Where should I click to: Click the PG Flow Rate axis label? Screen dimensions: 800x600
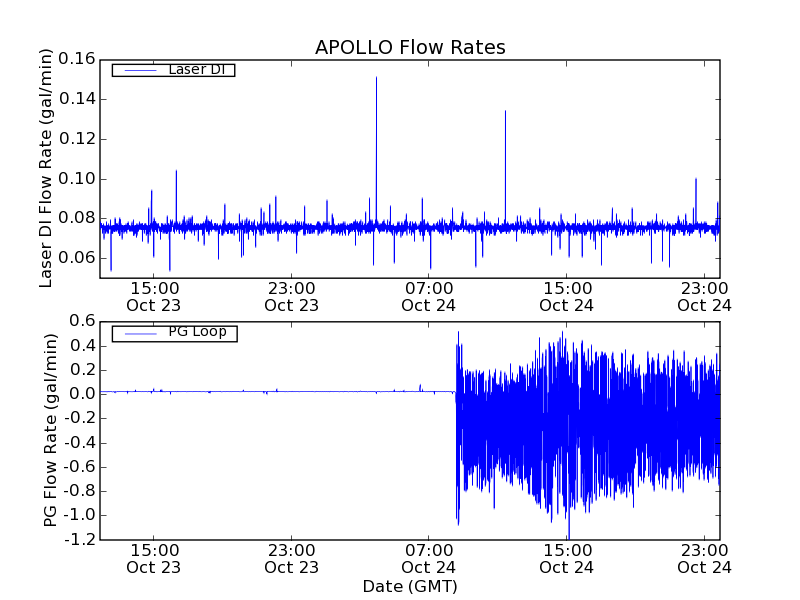click(x=50, y=430)
